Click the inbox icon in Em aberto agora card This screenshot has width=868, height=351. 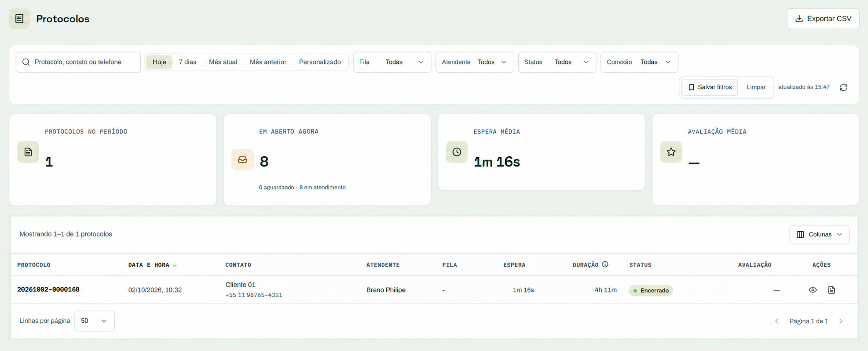click(242, 159)
